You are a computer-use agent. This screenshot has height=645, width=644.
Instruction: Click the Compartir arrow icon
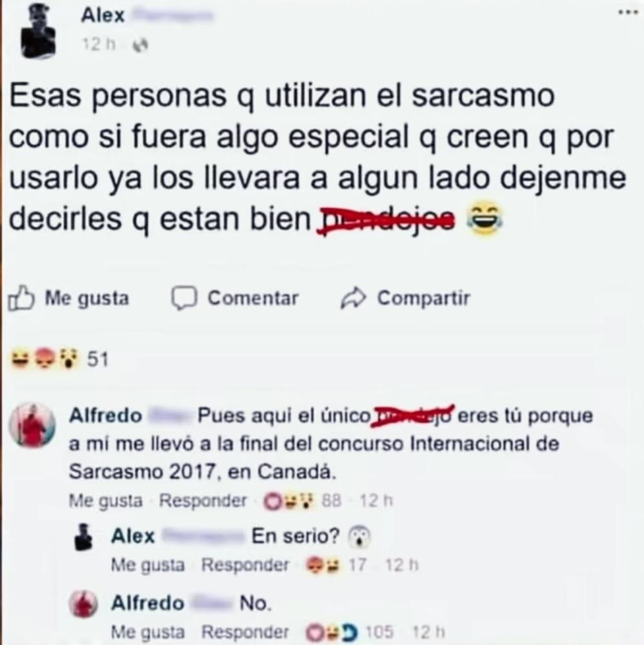[x=353, y=298]
